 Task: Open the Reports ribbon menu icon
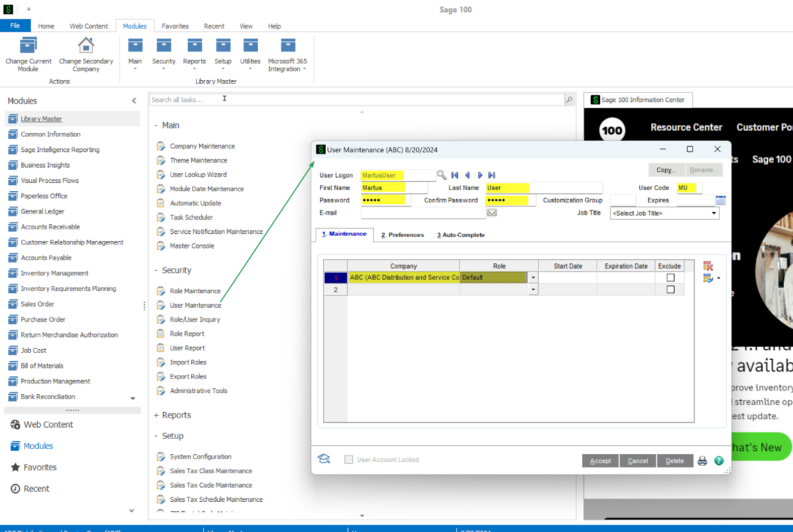pyautogui.click(x=194, y=46)
